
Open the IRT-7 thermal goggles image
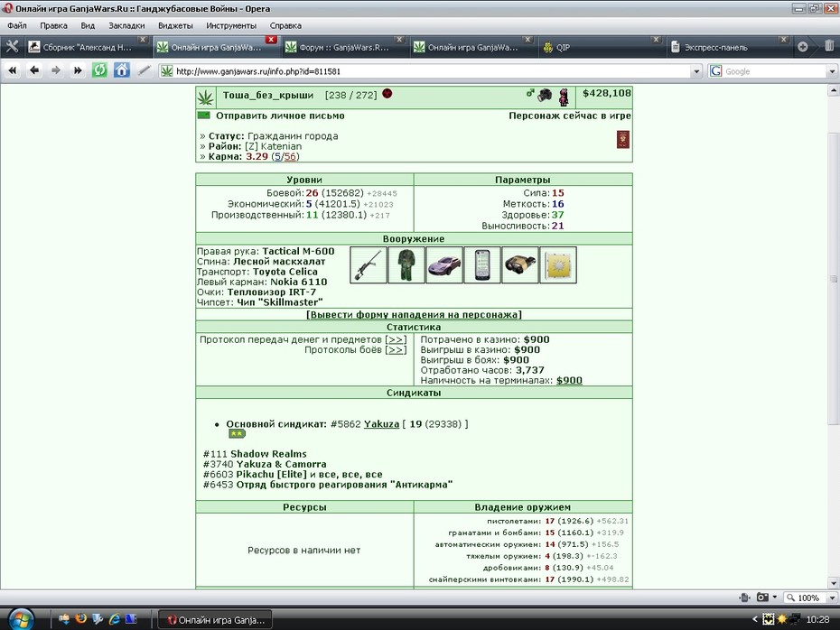point(521,265)
